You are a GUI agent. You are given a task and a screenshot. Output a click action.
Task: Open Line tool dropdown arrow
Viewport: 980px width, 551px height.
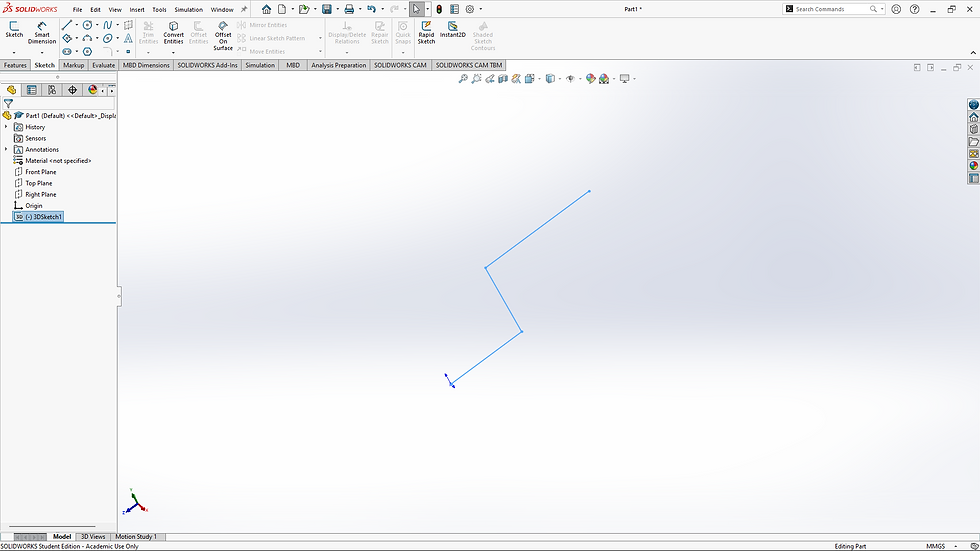[x=77, y=25]
